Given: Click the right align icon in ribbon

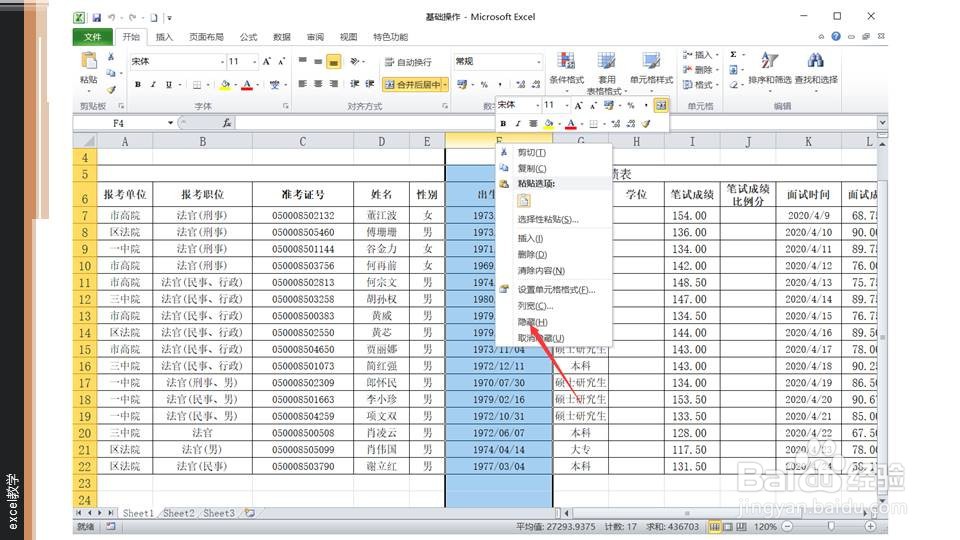Looking at the screenshot, I should (334, 84).
